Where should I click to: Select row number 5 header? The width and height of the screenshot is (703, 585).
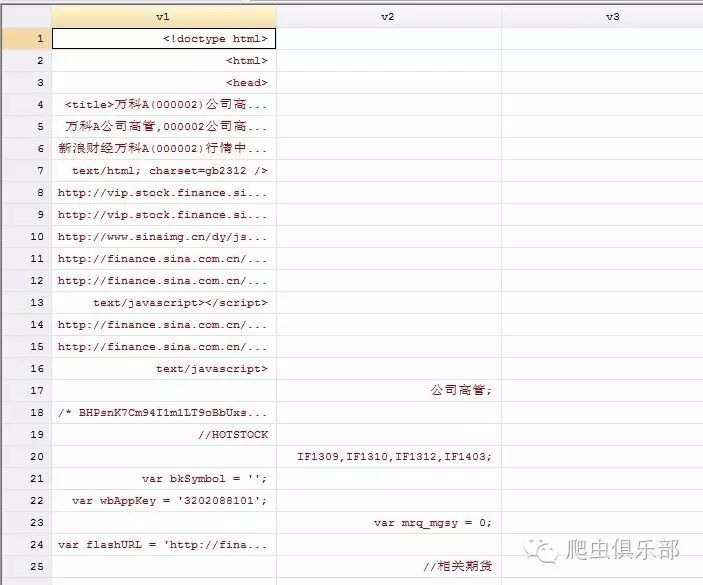coord(27,126)
